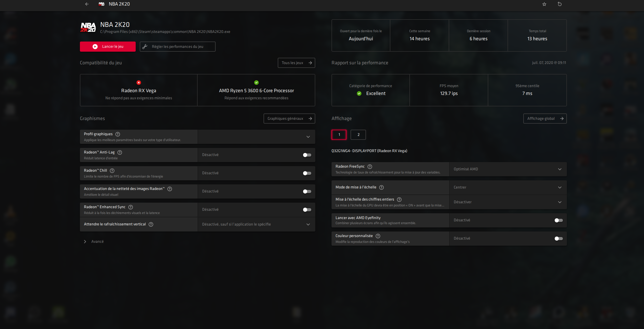Toggle the Couleur personnalisée switch
This screenshot has width=644, height=329.
[559, 239]
